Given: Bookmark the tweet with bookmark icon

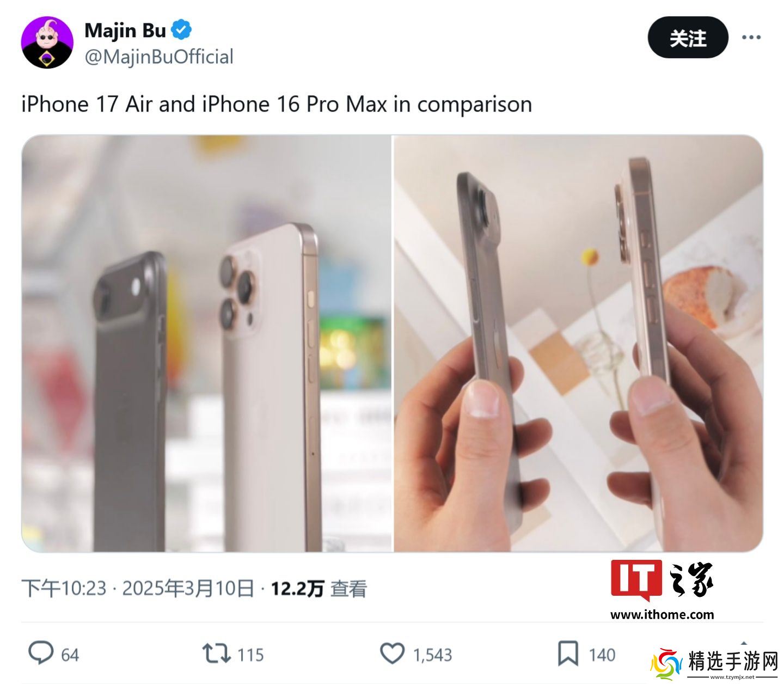Looking at the screenshot, I should pyautogui.click(x=568, y=654).
